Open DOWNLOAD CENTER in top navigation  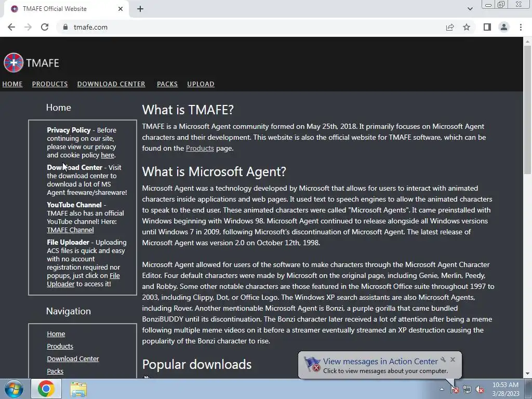tap(111, 84)
